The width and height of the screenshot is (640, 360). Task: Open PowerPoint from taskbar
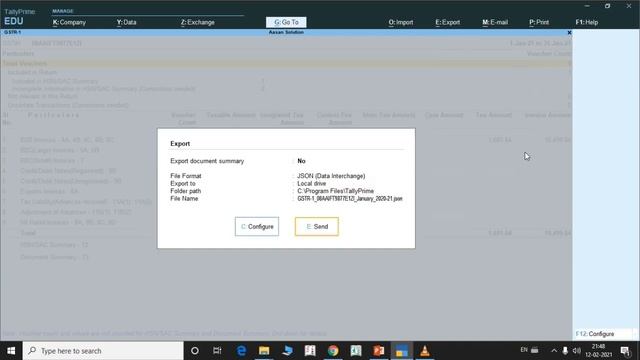click(x=379, y=351)
